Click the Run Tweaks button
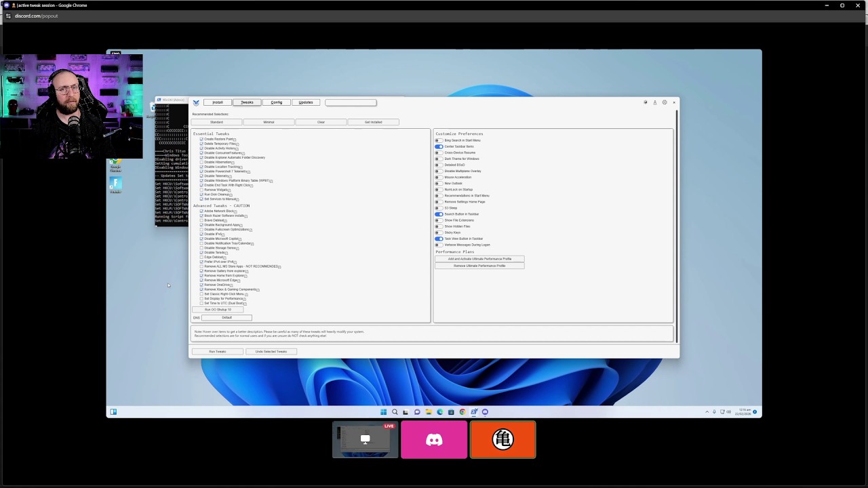This screenshot has height=488, width=868. (x=217, y=352)
